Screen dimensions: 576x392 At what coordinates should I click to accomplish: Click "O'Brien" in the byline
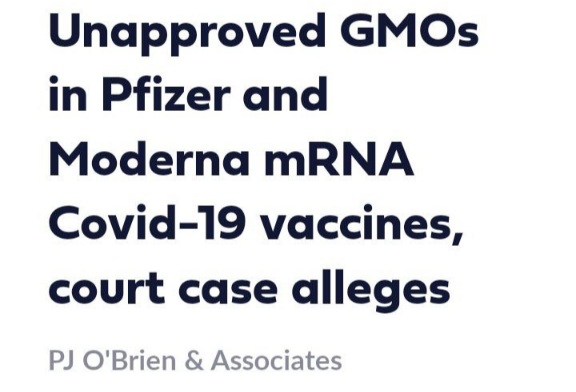click(x=132, y=360)
